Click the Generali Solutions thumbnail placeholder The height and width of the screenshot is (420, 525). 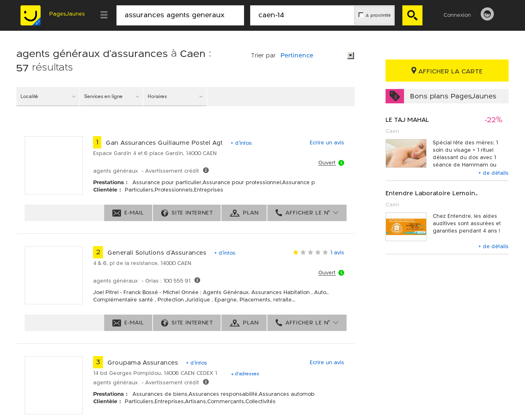[x=54, y=275]
